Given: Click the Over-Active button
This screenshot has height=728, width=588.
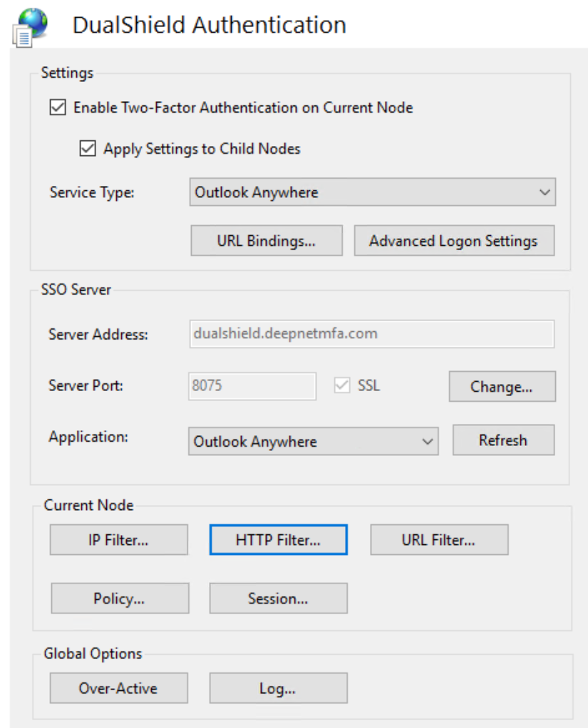Looking at the screenshot, I should click(x=118, y=689).
